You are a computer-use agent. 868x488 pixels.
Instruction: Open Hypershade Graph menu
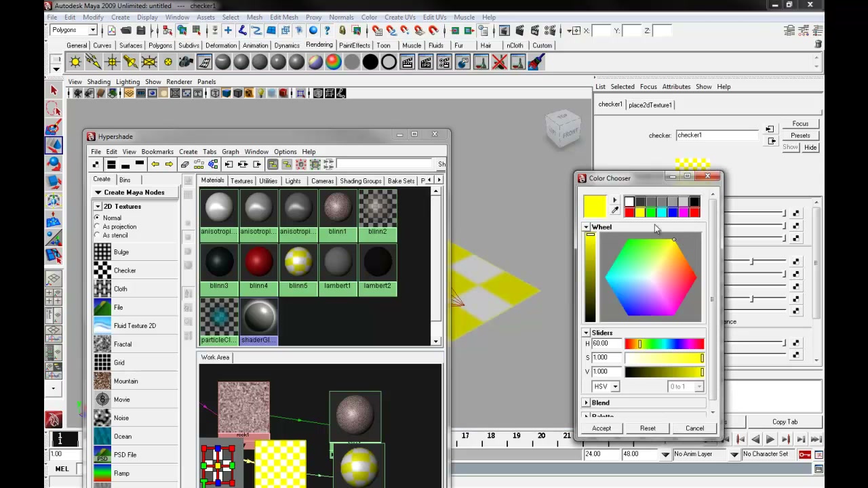click(231, 152)
